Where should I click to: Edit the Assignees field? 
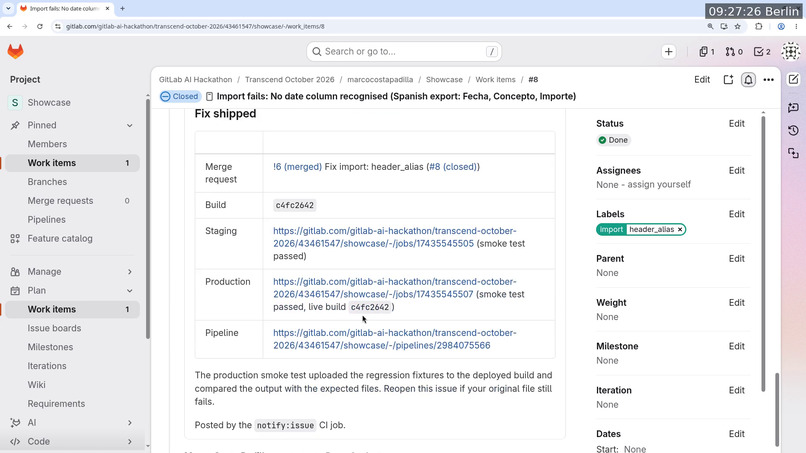(737, 170)
